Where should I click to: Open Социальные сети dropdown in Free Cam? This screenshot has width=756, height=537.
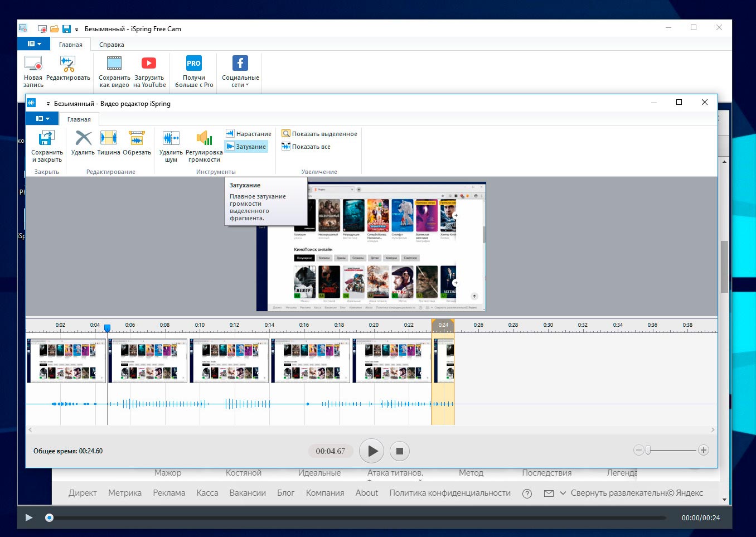[240, 71]
